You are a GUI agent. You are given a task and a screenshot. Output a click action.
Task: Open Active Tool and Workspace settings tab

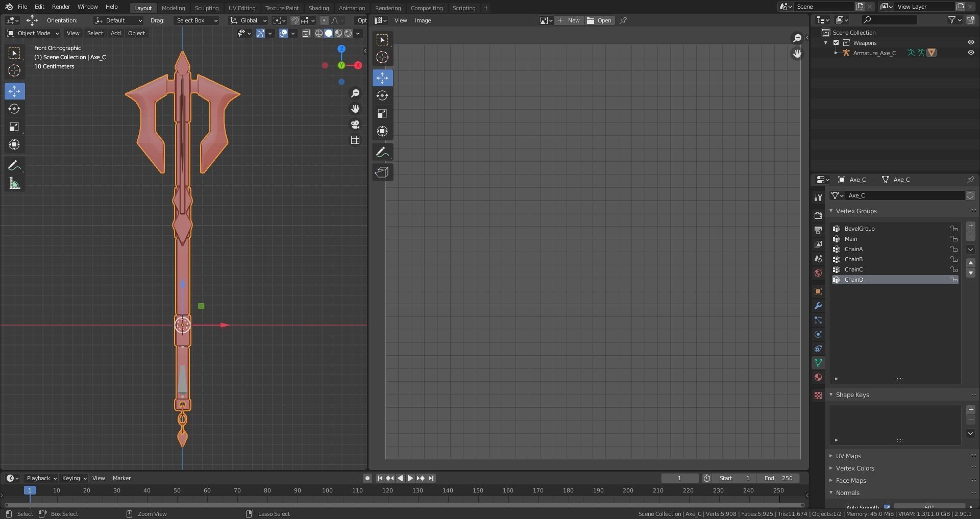(x=818, y=197)
